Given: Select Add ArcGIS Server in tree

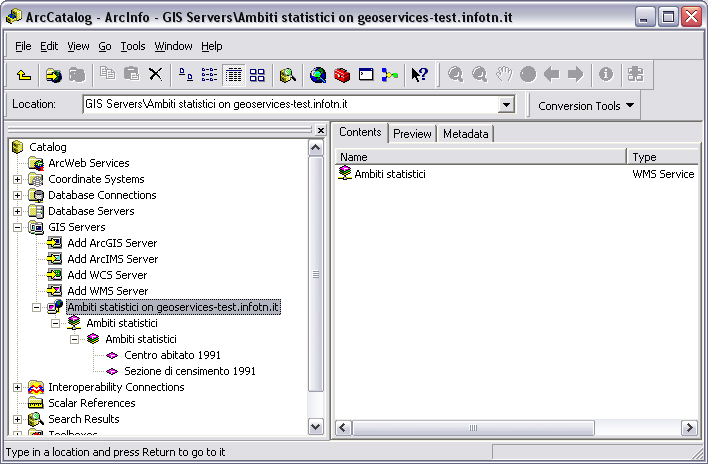Looking at the screenshot, I should click(112, 243).
